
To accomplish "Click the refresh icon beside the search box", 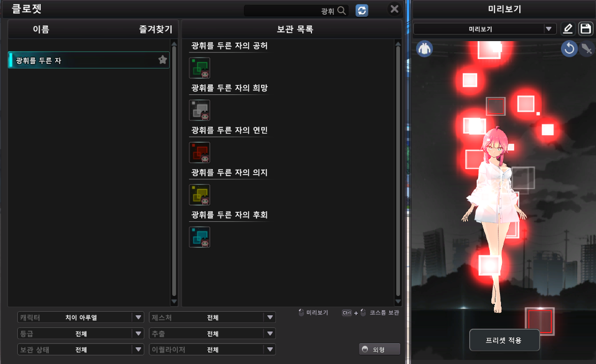I will click(x=362, y=11).
